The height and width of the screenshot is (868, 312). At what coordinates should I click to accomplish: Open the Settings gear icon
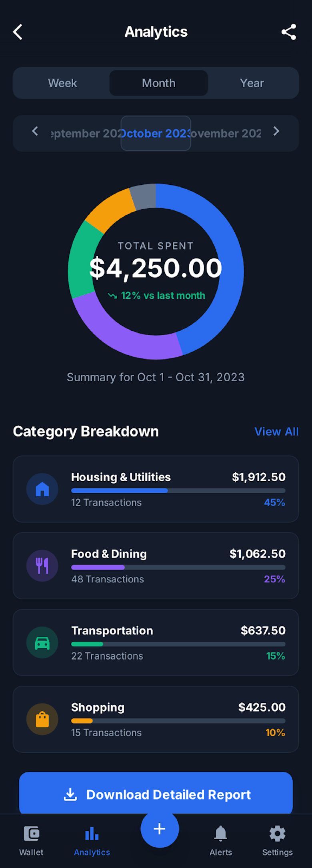pos(277,834)
